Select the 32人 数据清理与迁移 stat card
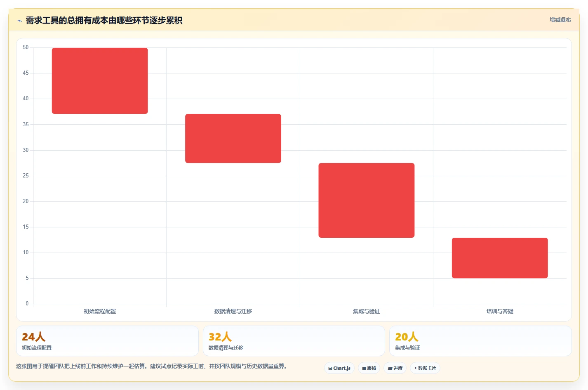This screenshot has width=588, height=390. point(294,341)
